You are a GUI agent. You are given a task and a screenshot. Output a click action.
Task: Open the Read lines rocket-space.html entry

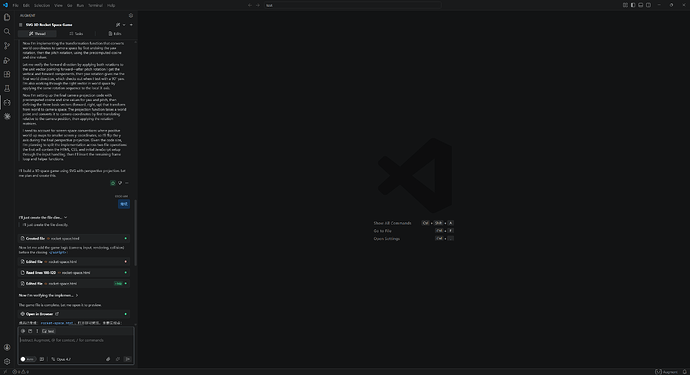click(x=74, y=272)
